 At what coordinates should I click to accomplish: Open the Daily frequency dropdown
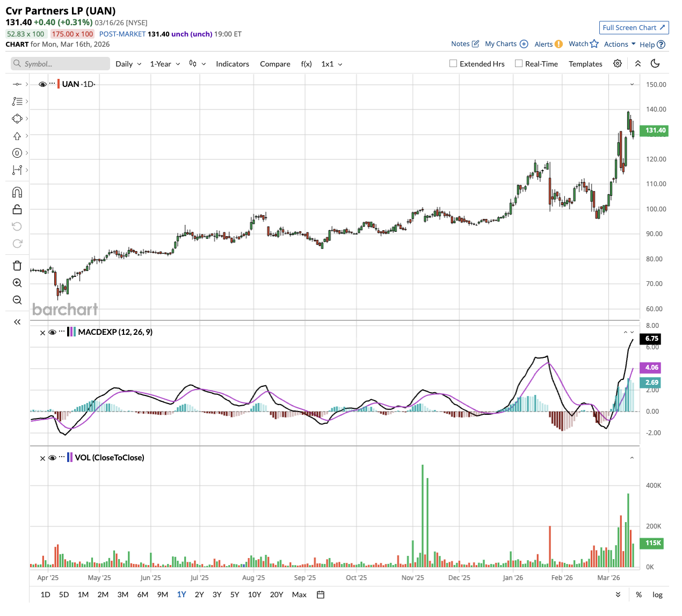point(128,64)
